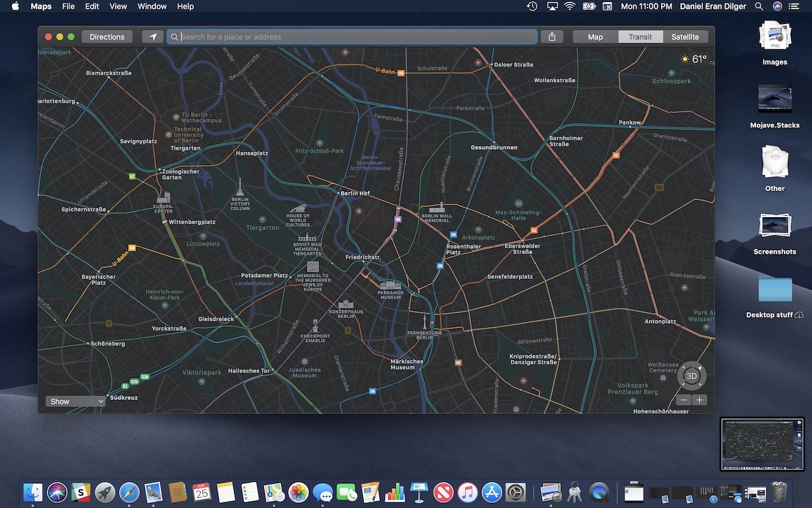Select the Mojave.Stacks desktop item
This screenshot has width=812, height=508.
pyautogui.click(x=775, y=105)
